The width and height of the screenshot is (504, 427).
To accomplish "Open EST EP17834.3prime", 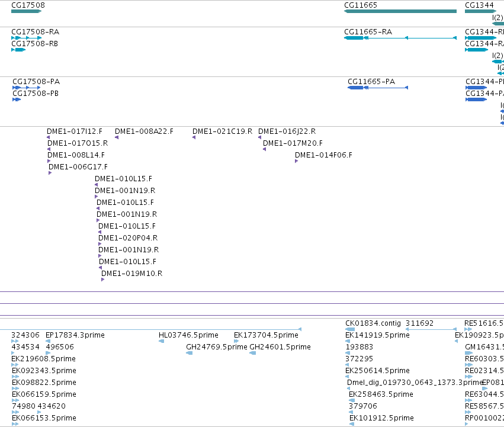I will (48, 341).
